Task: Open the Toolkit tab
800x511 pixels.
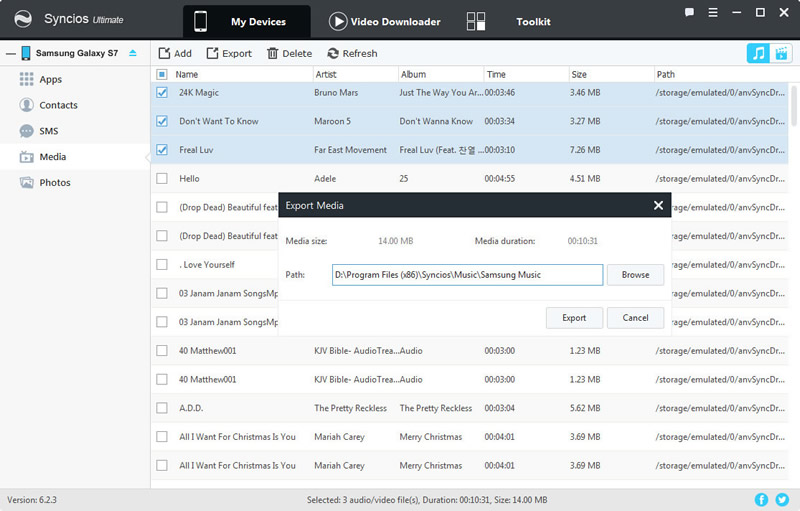Action: click(533, 21)
